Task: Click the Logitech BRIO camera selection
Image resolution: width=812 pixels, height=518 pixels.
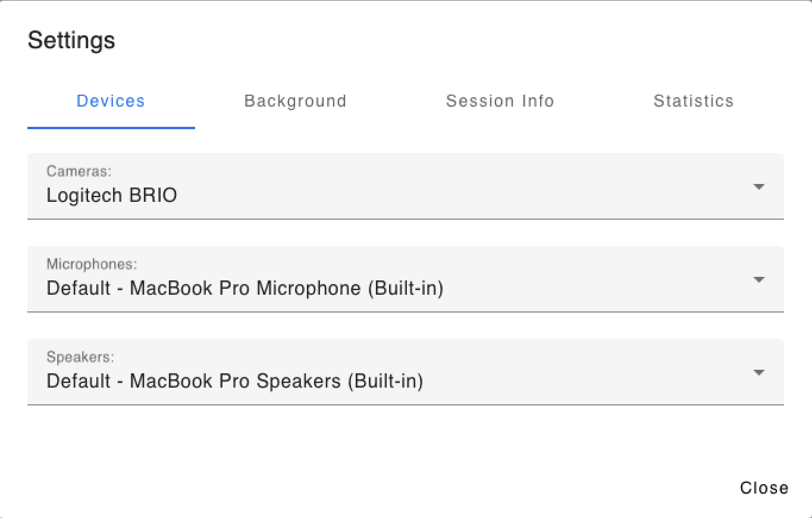Action: 112,195
